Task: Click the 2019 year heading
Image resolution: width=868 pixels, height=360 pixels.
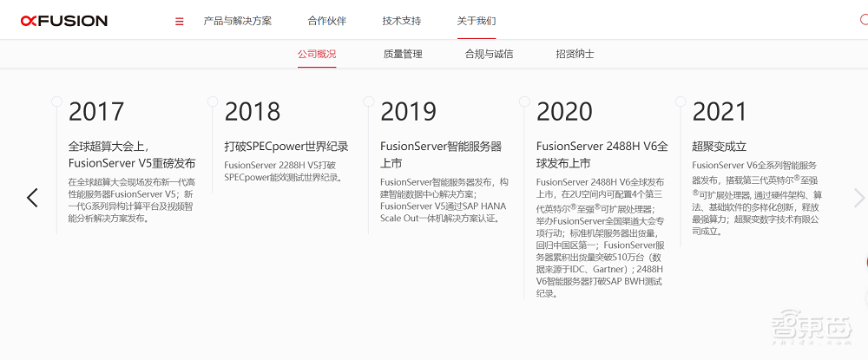Action: pyautogui.click(x=409, y=112)
